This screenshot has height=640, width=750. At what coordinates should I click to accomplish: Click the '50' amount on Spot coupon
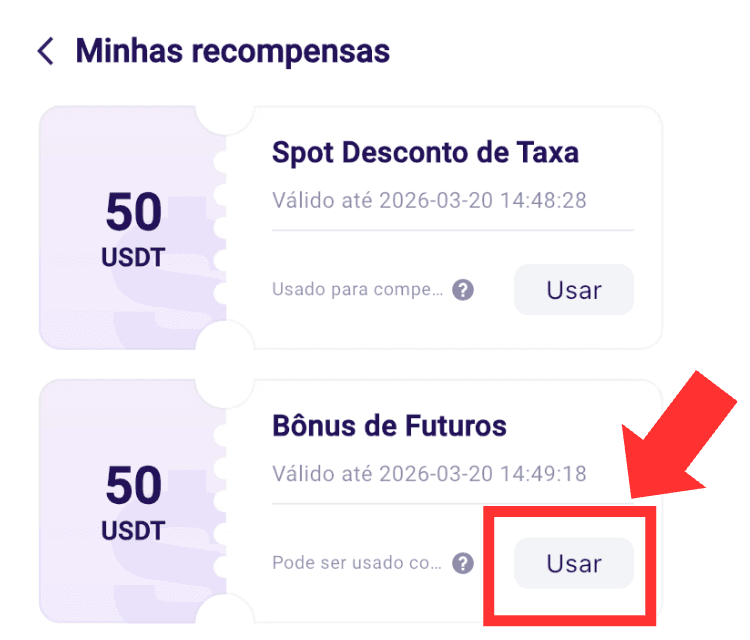133,211
